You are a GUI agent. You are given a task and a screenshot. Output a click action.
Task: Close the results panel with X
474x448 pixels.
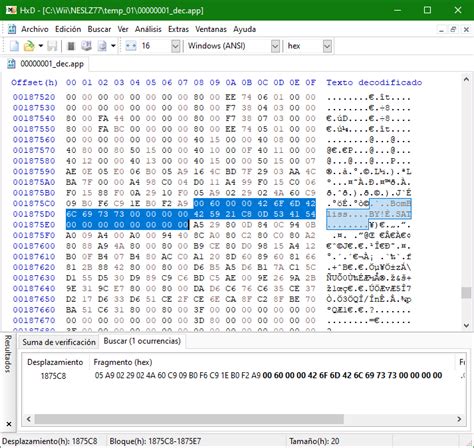[9, 424]
